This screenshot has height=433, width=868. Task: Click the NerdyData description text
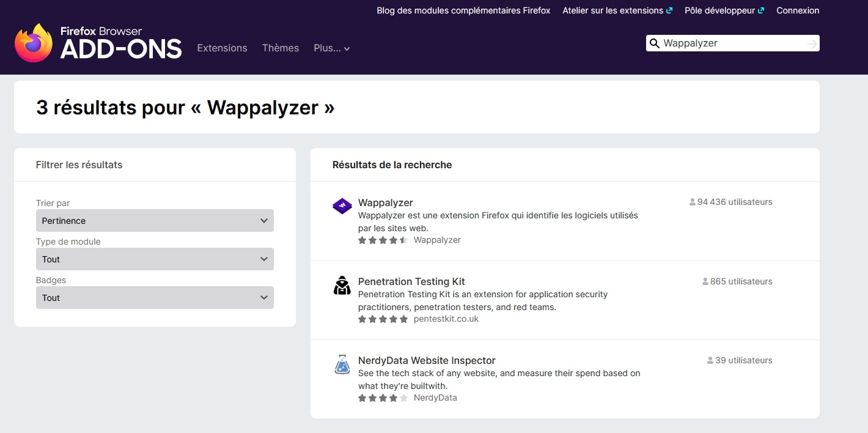[499, 380]
